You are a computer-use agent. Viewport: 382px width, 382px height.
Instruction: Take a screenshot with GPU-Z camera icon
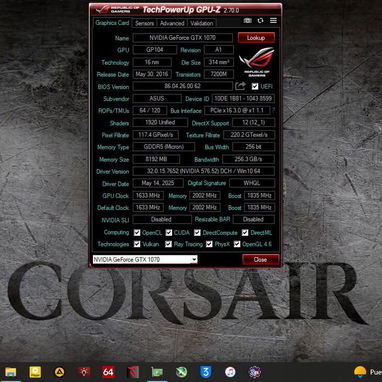247,21
